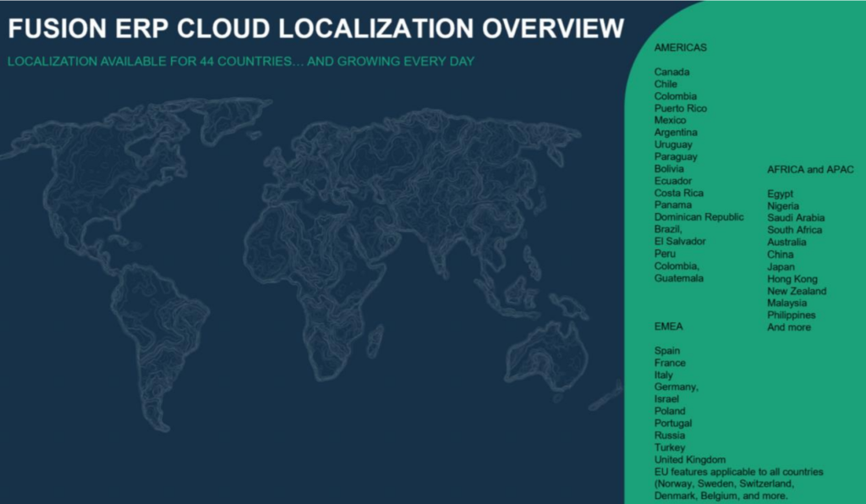Click the AFRICA and APAC heading
This screenshot has width=866, height=504.
[x=809, y=170]
